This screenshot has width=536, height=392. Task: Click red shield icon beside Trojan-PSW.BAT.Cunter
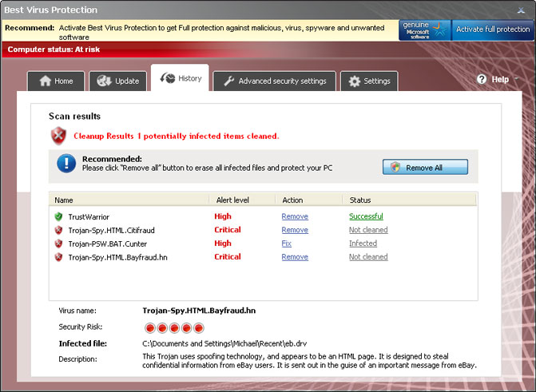58,244
